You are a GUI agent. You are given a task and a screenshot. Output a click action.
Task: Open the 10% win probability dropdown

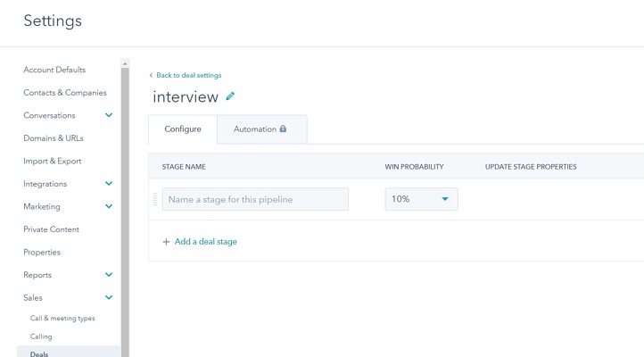(421, 199)
